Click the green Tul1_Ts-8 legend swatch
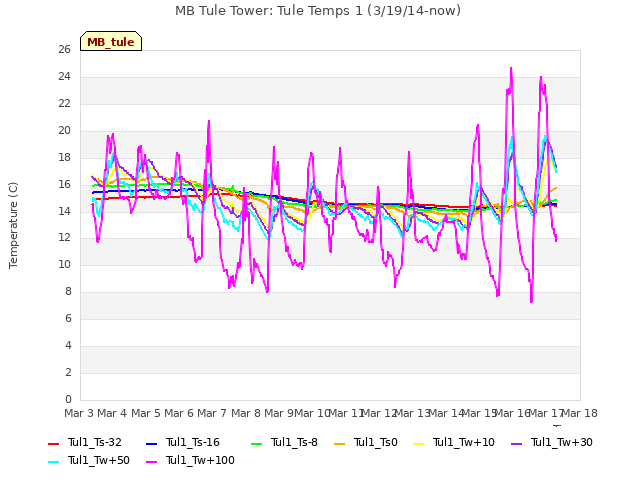 [256, 444]
